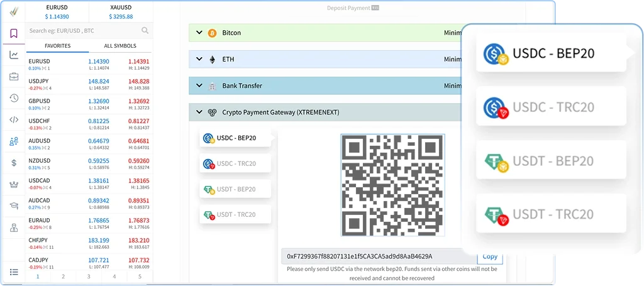Open the Favorites bookmark icon in sidebar
The image size is (644, 286).
coord(14,34)
